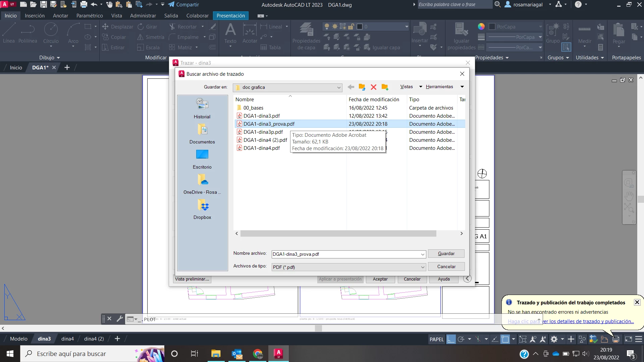This screenshot has height=362, width=644.
Task: Expand the Guardar en folder dropdown
Action: click(x=338, y=87)
